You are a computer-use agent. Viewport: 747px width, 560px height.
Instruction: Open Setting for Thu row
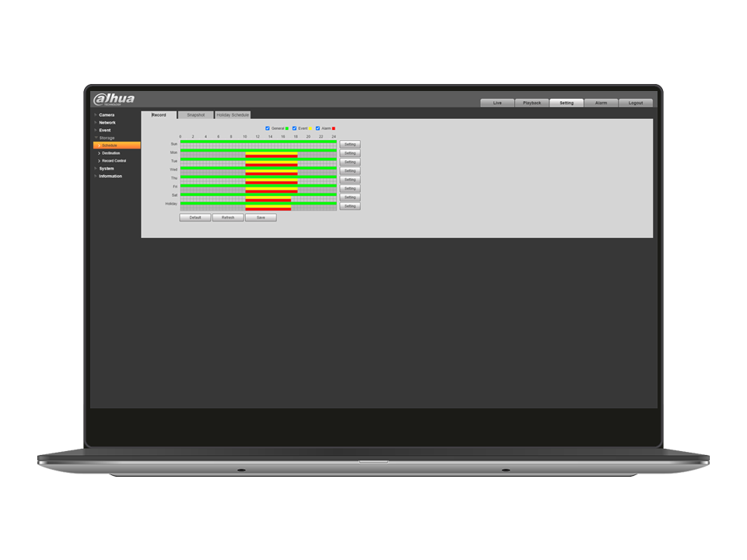tap(350, 180)
